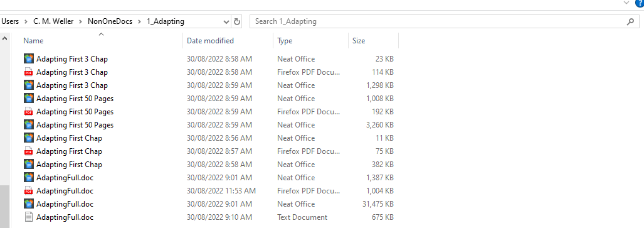
Task: Sort files by the Date modified column
Action: click(210, 41)
